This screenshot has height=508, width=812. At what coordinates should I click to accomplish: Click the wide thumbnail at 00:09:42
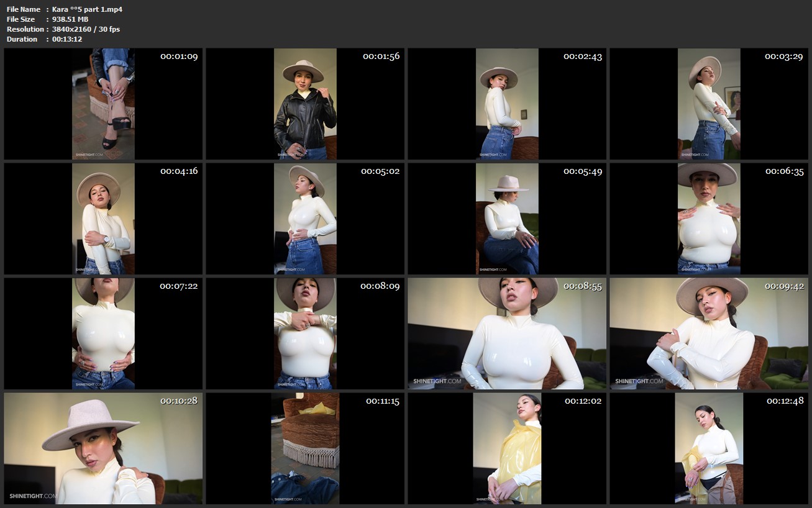point(709,333)
